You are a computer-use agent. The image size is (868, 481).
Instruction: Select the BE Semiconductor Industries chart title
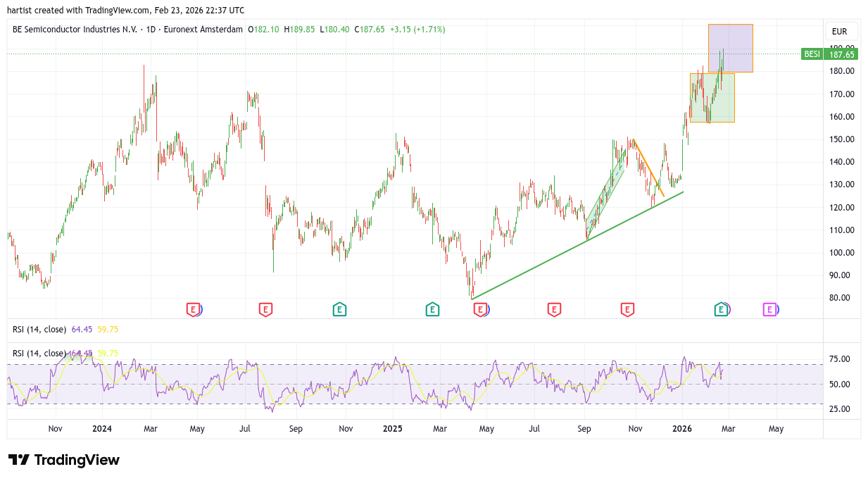127,30
